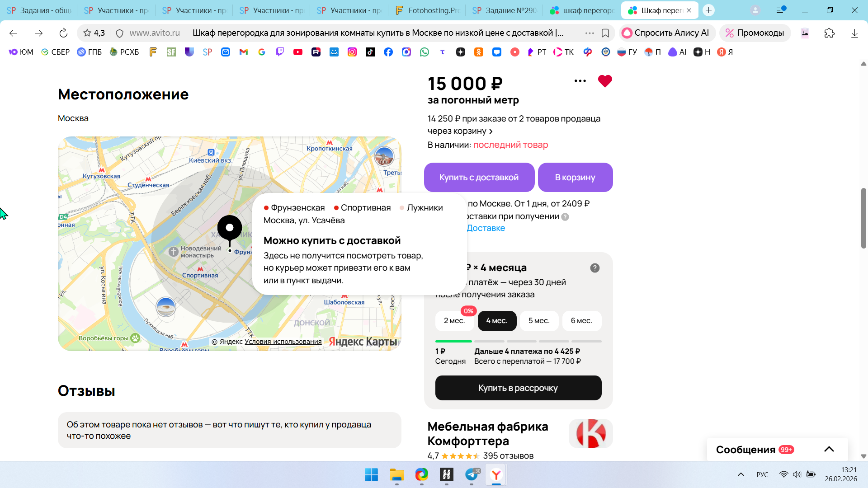Open the WhatsApp bookmark icon
This screenshot has width=868, height=488.
(x=424, y=52)
